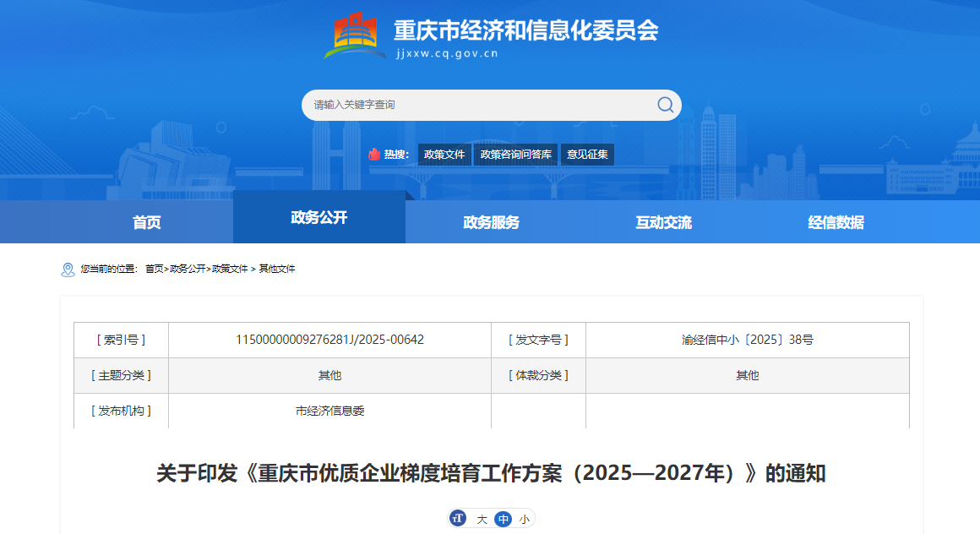
Task: Open the 首页 navigation tab
Action: (147, 222)
